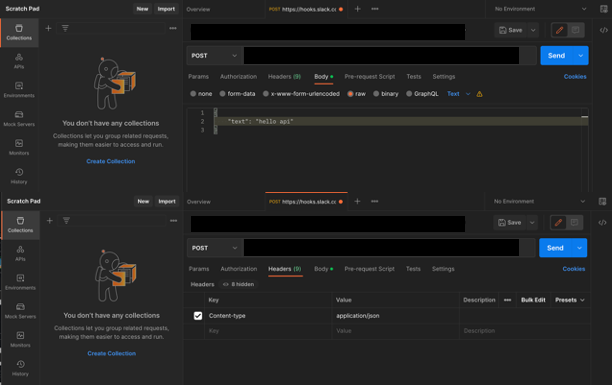Open Mock Servers in the lower Postman window sidebar

pyautogui.click(x=20, y=311)
